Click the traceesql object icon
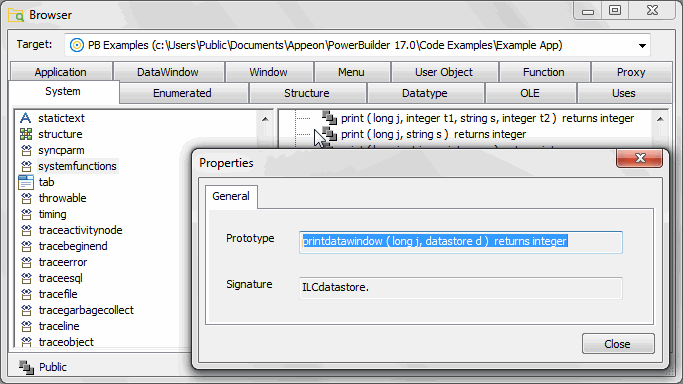The width and height of the screenshot is (683, 384). point(26,278)
